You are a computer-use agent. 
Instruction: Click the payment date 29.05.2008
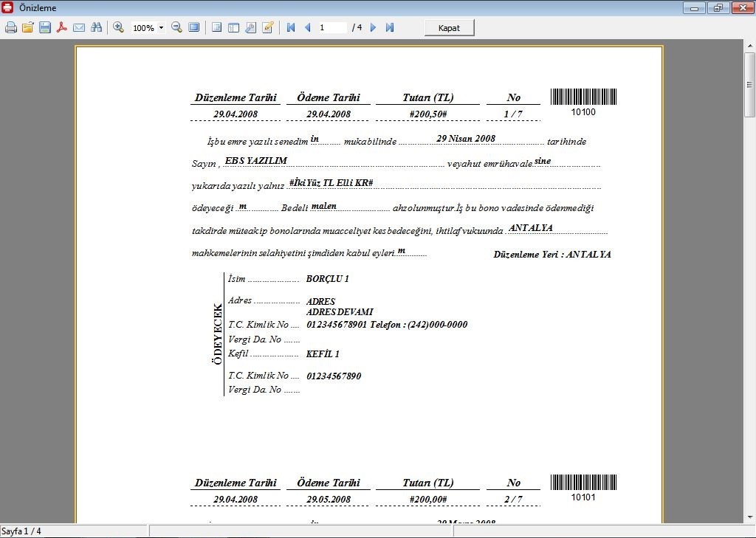(x=329, y=500)
